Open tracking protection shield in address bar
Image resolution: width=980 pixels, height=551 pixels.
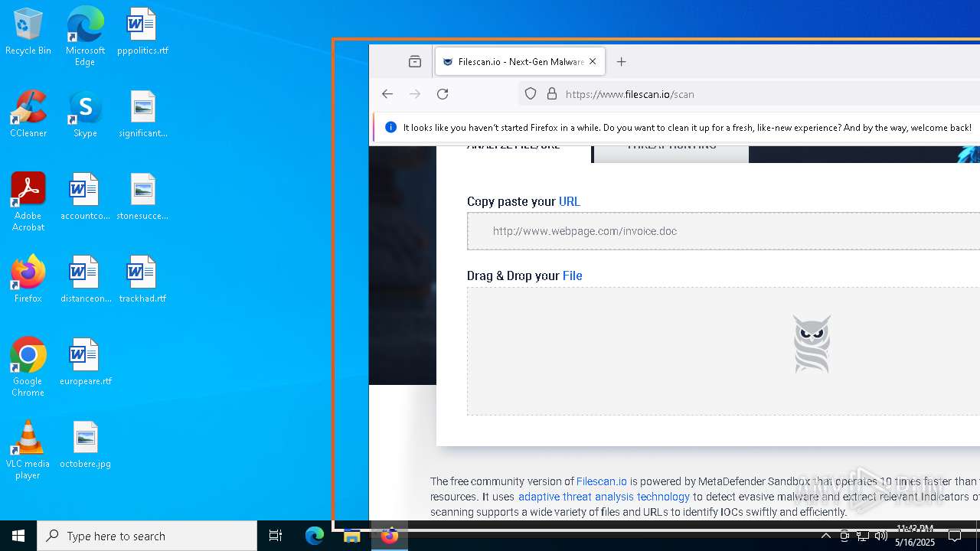531,94
